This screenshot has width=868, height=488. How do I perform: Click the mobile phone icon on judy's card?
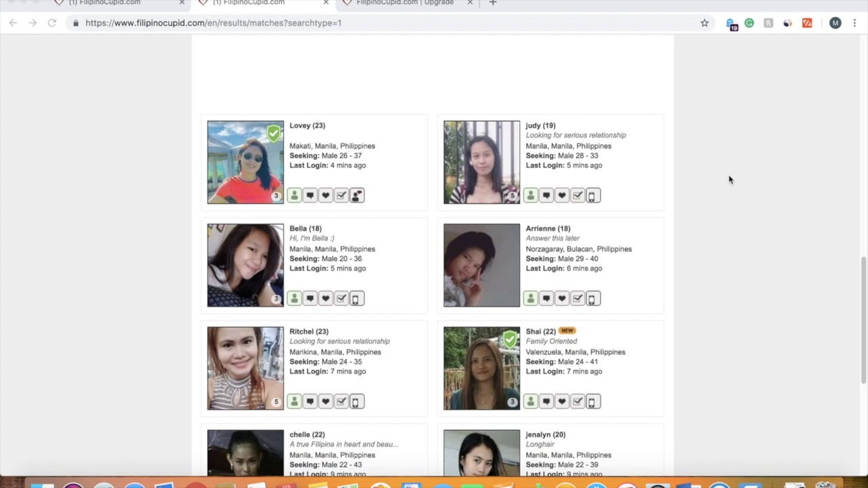coord(593,195)
